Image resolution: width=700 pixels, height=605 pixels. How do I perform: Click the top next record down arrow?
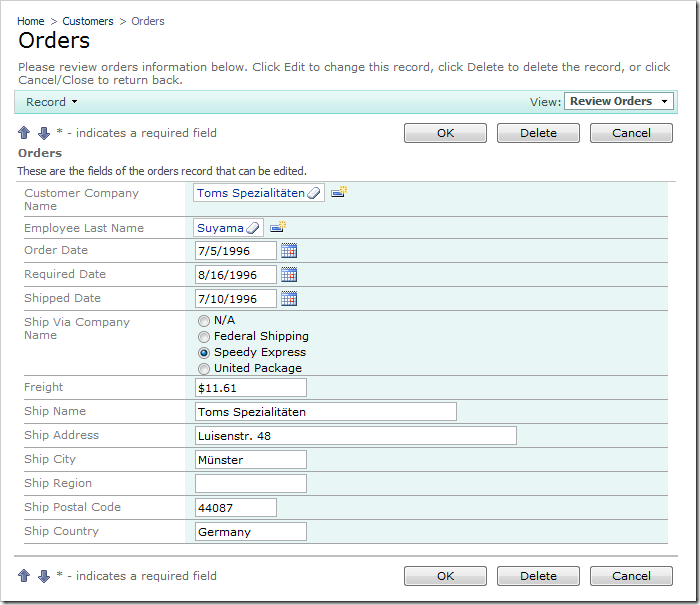(44, 133)
